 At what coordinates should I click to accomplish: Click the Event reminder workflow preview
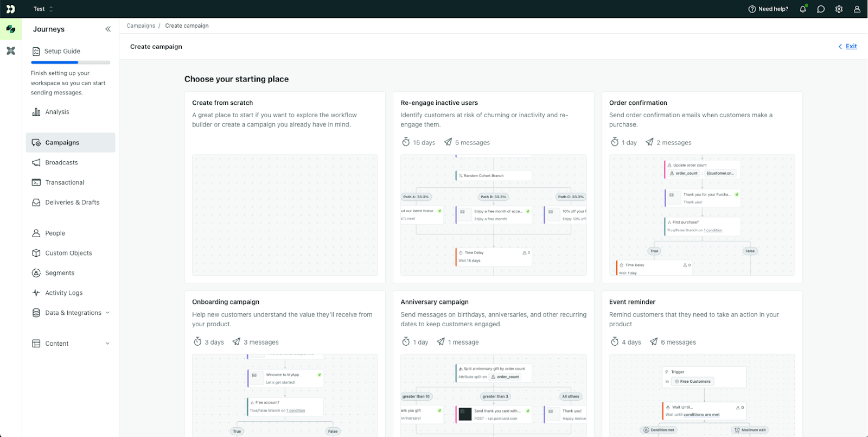click(x=702, y=395)
